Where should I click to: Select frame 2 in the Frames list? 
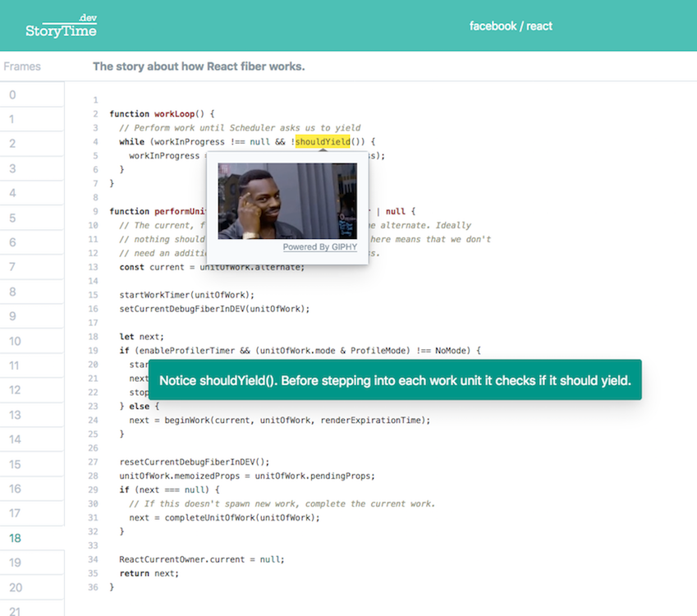[x=32, y=144]
